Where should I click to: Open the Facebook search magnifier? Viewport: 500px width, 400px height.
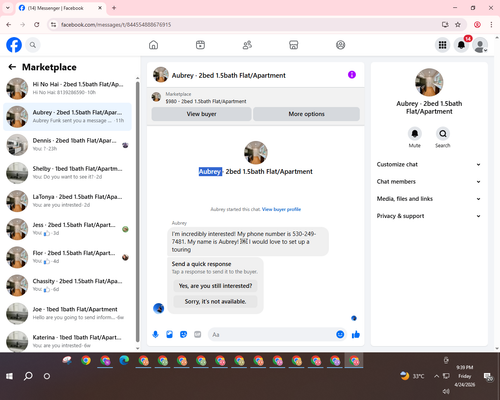coord(33,45)
